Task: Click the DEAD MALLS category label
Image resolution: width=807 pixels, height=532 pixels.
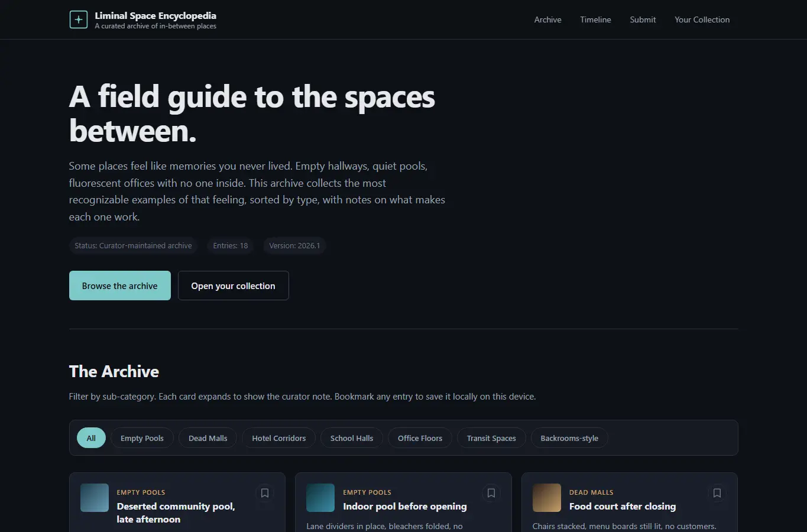Action: click(591, 492)
